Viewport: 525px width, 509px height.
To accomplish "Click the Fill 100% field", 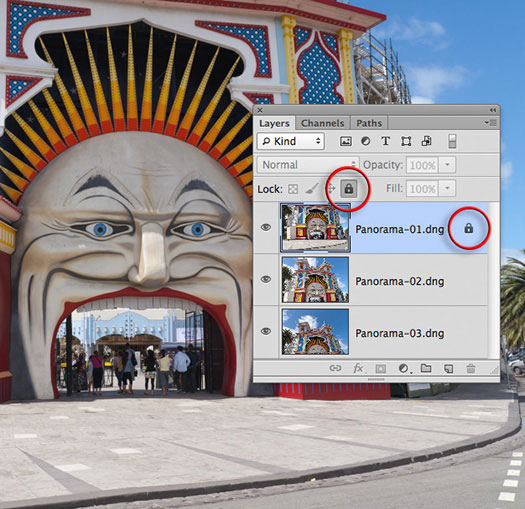I will tap(422, 189).
